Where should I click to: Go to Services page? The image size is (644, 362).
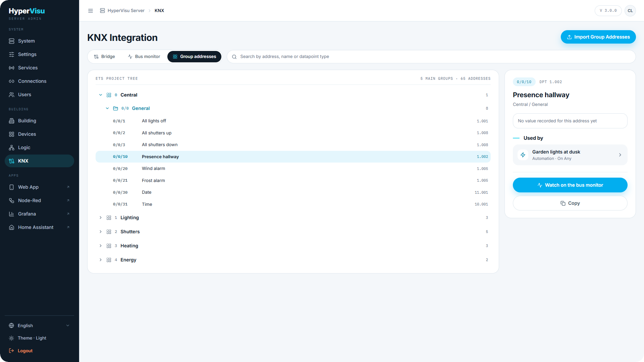point(40,68)
